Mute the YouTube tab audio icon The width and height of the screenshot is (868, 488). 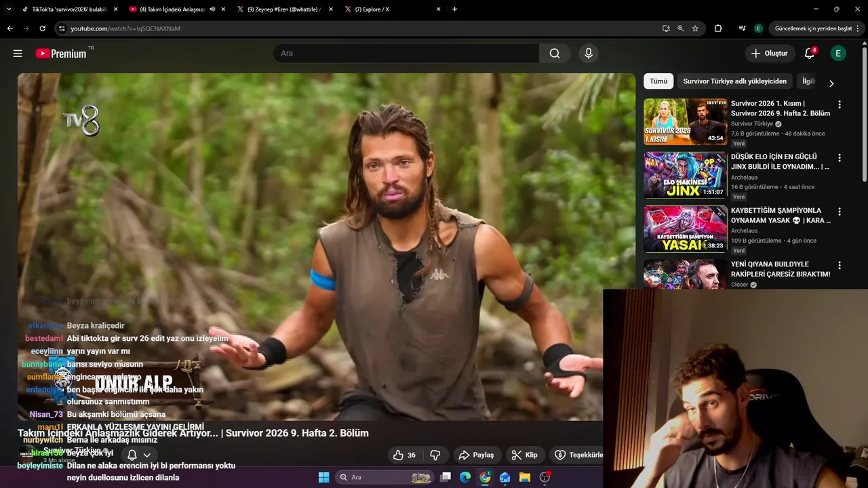pyautogui.click(x=212, y=9)
